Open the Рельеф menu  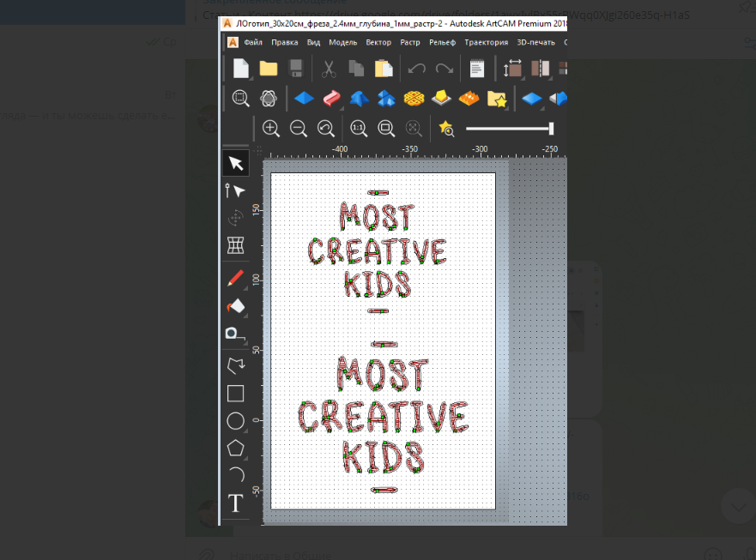(442, 42)
